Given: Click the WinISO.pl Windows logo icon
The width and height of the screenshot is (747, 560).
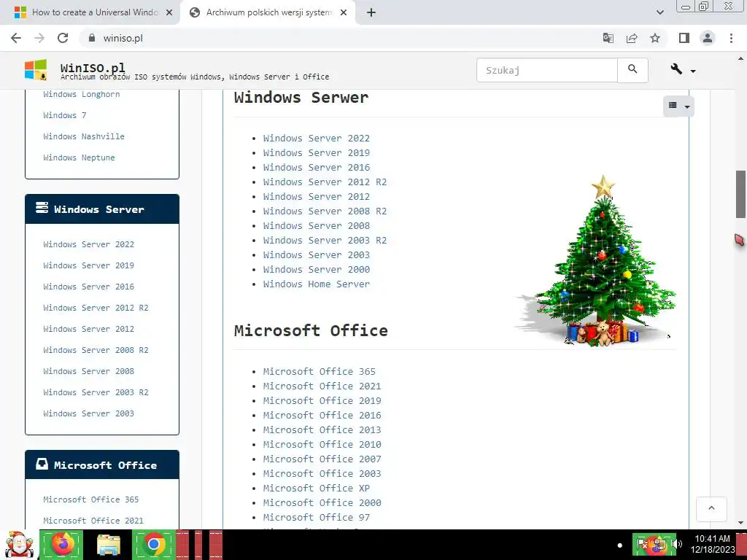Looking at the screenshot, I should (x=36, y=70).
